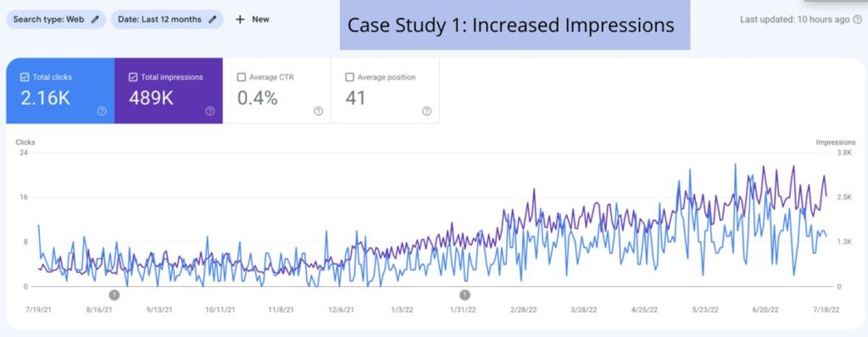Image resolution: width=868 pixels, height=337 pixels.
Task: Edit the Date: Last 12 months pencil
Action: point(213,19)
